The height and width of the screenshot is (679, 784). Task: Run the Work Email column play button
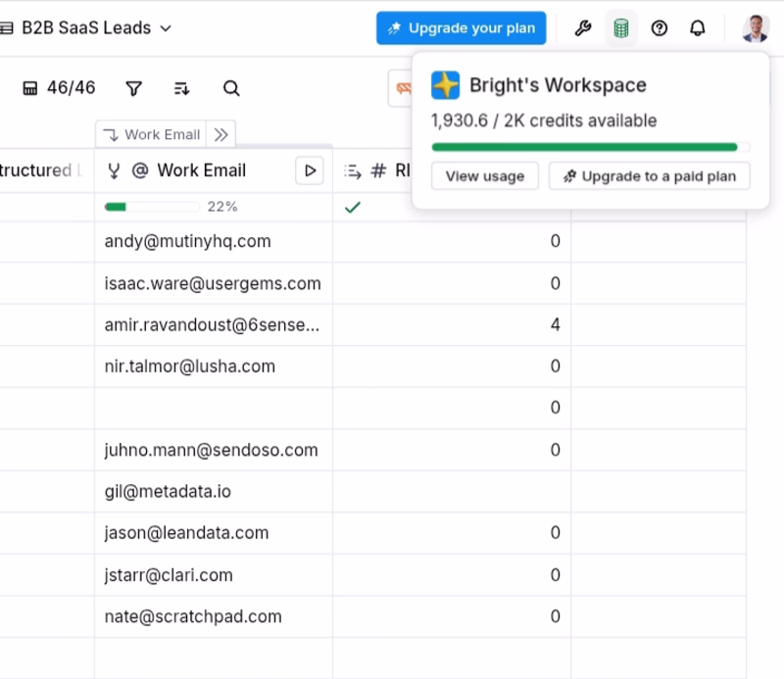(310, 170)
